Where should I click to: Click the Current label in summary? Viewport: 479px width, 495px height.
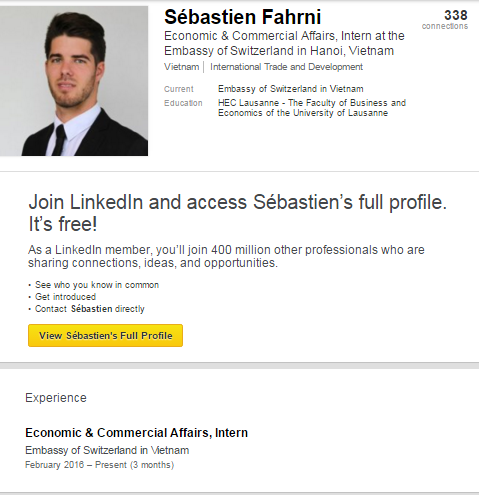coord(179,89)
